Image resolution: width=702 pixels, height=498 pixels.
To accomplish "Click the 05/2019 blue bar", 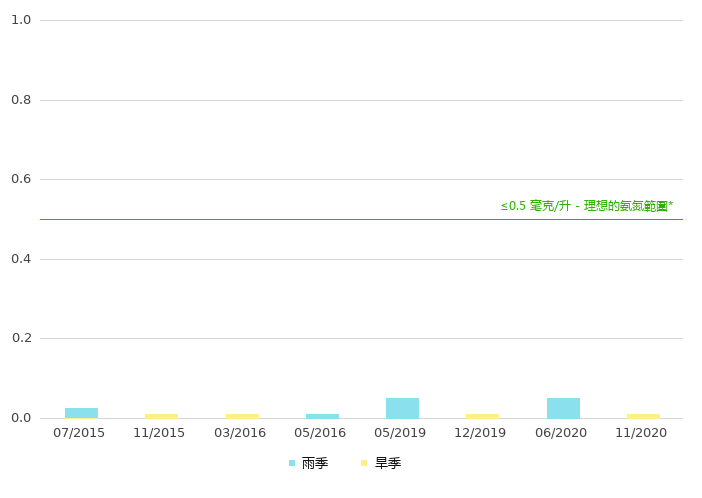I will [402, 408].
